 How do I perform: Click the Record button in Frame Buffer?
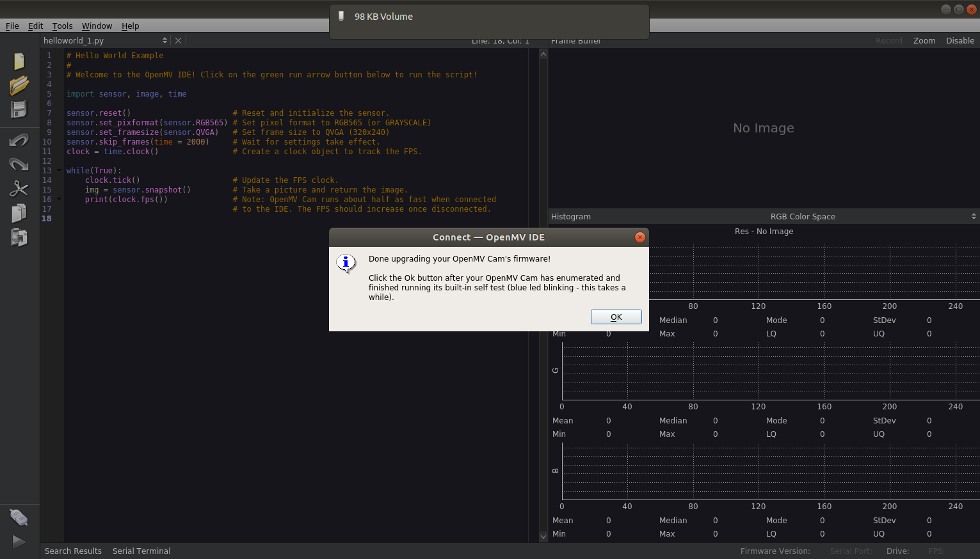pyautogui.click(x=889, y=40)
